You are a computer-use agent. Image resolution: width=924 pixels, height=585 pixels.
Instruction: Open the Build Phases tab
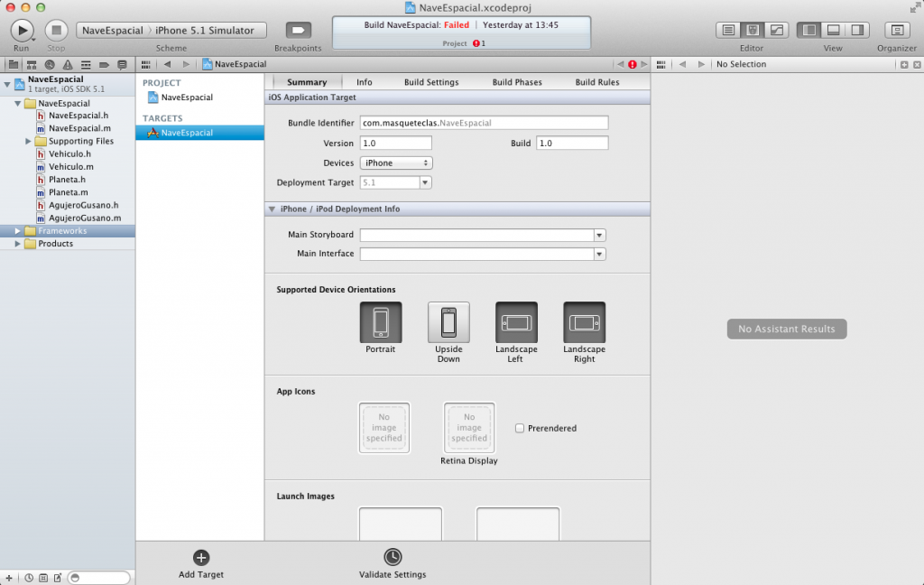(x=517, y=82)
